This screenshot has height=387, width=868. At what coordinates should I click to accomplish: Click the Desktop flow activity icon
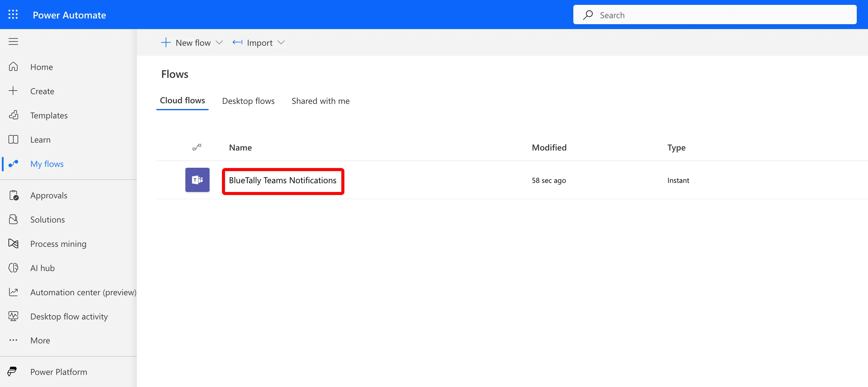(x=13, y=316)
